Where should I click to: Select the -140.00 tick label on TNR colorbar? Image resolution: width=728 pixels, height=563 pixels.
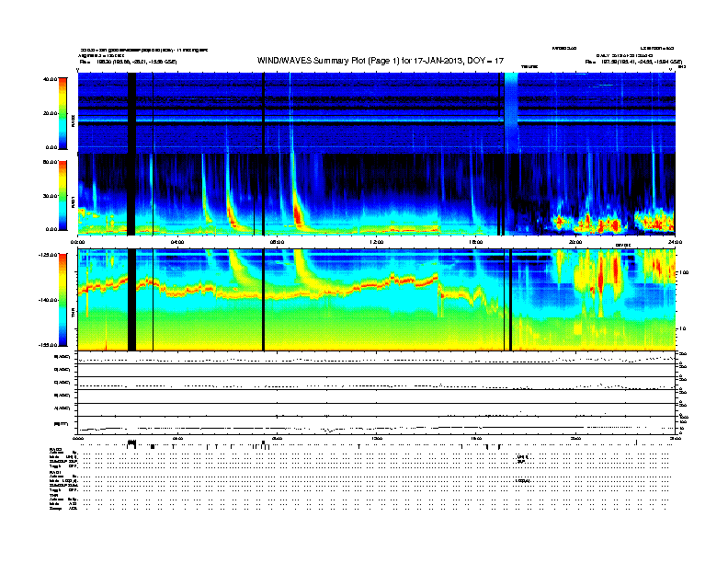click(x=49, y=300)
